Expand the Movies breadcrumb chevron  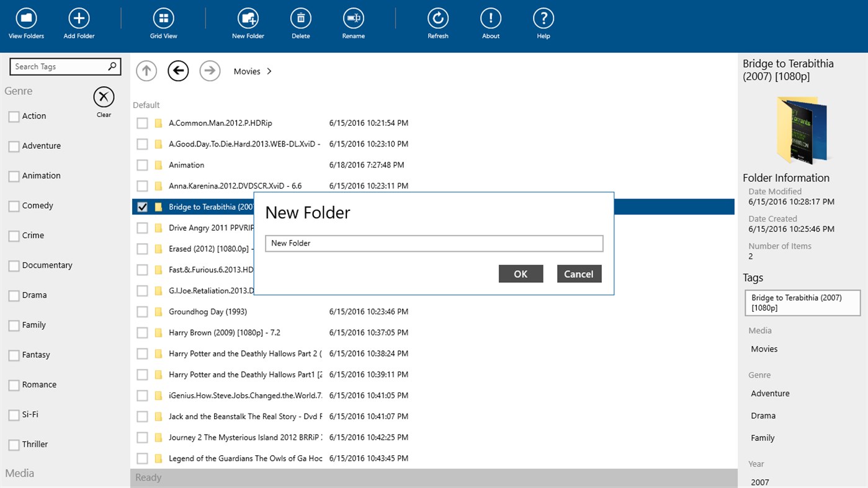[269, 71]
